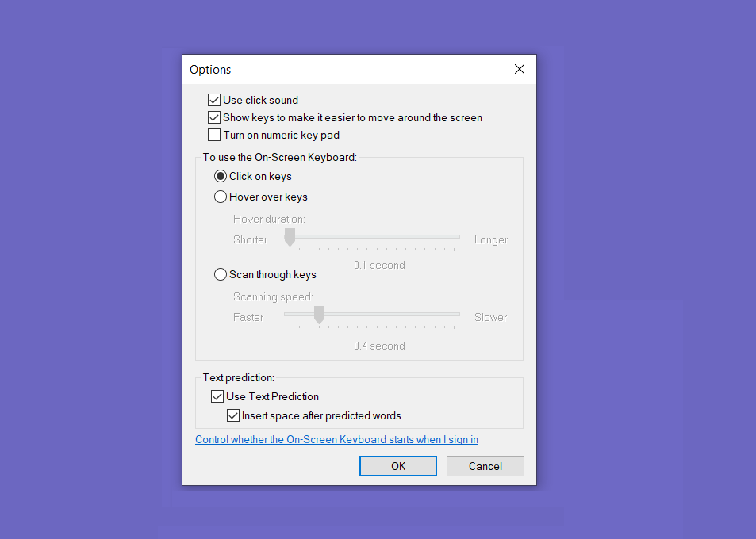The image size is (756, 539).
Task: Click the Slower label of scanning slider
Action: point(490,317)
